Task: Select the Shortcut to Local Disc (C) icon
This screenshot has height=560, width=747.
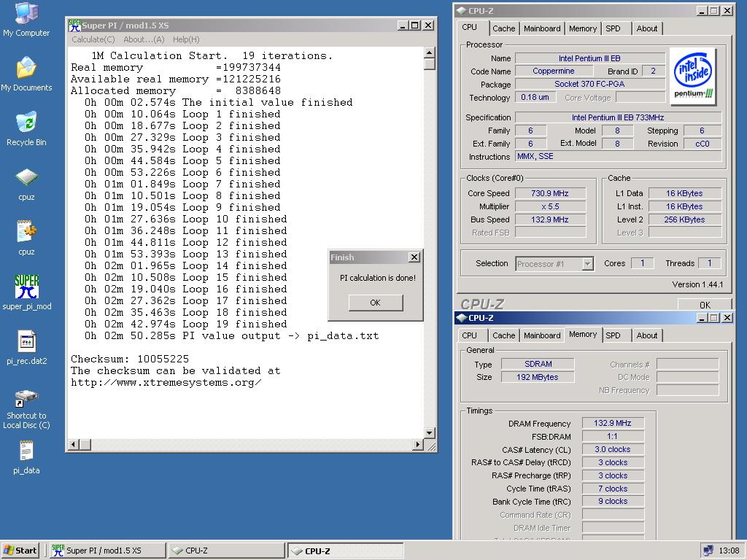Action: 26,408
